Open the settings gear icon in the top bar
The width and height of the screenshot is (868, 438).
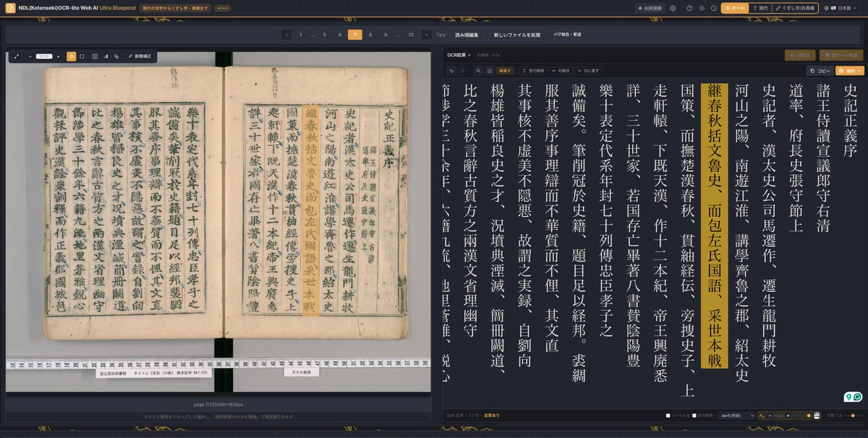click(673, 8)
